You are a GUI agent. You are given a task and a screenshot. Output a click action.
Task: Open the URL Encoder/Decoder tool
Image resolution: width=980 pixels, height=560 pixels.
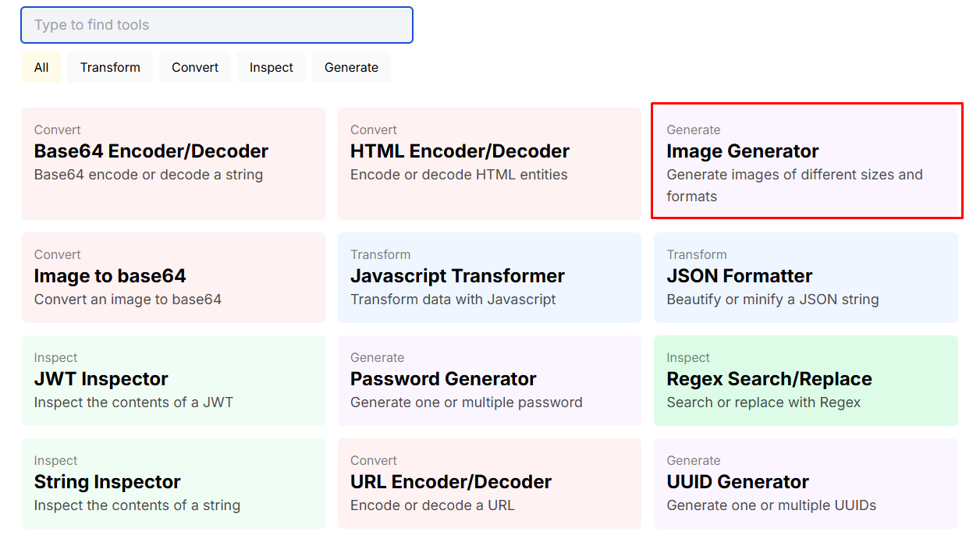tap(489, 484)
